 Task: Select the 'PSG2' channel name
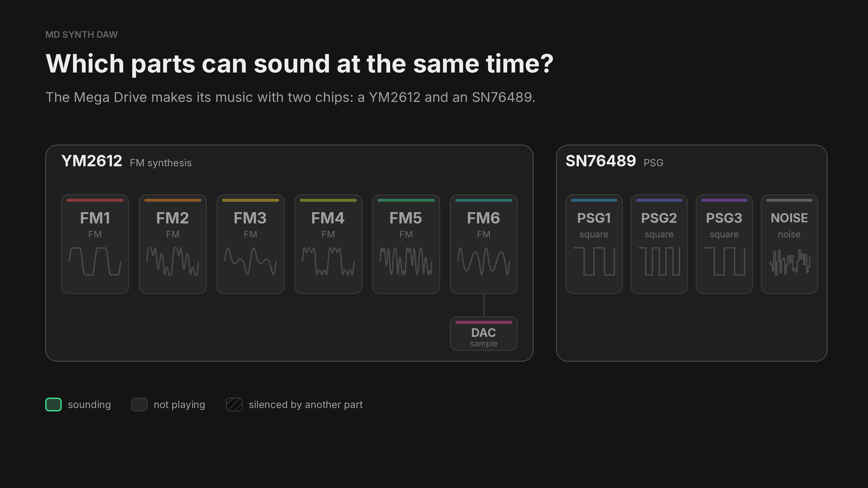[659, 218]
